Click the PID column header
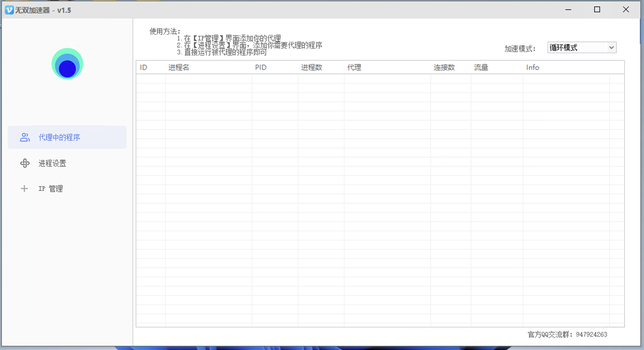Viewport: 644px width, 350px height. click(x=261, y=67)
